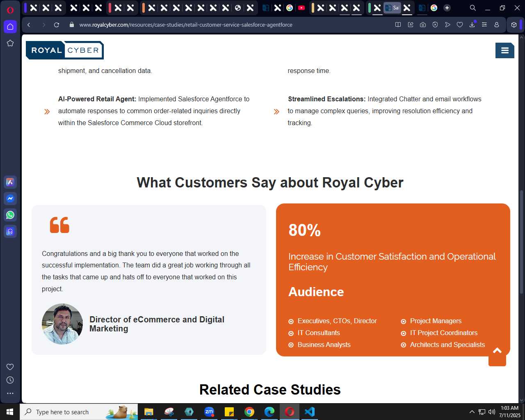Open bookmarks star in the Opera sidebar
This screenshot has height=420, width=525.
tap(10, 43)
